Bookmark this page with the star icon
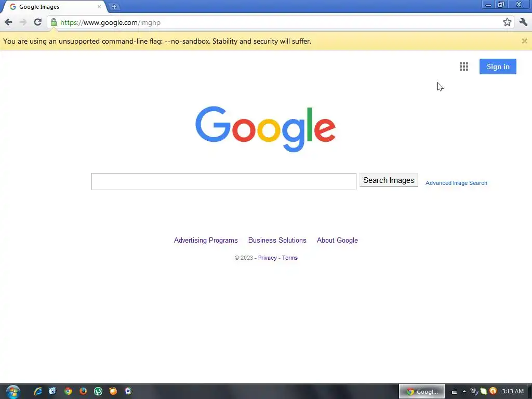This screenshot has height=399, width=532. click(507, 22)
